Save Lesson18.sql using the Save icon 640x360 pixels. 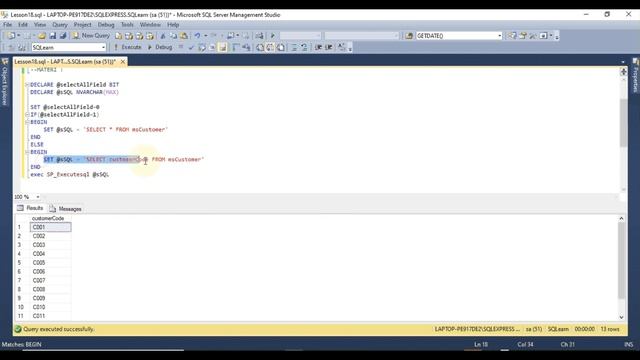click(x=52, y=36)
